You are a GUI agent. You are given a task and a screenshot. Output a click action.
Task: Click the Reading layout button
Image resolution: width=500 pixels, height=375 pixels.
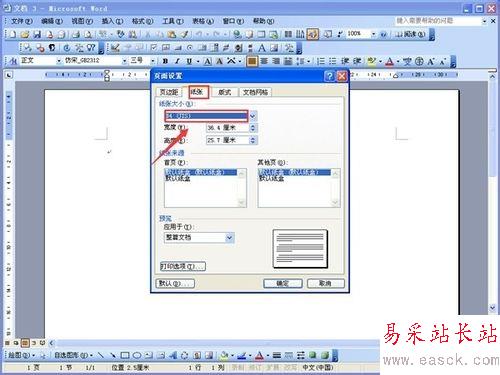[x=410, y=34]
